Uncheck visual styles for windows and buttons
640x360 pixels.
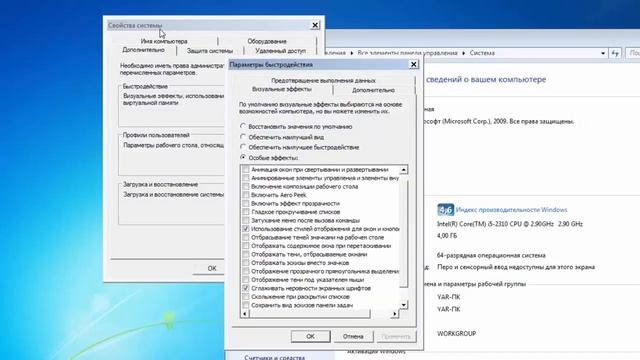pos(246,229)
